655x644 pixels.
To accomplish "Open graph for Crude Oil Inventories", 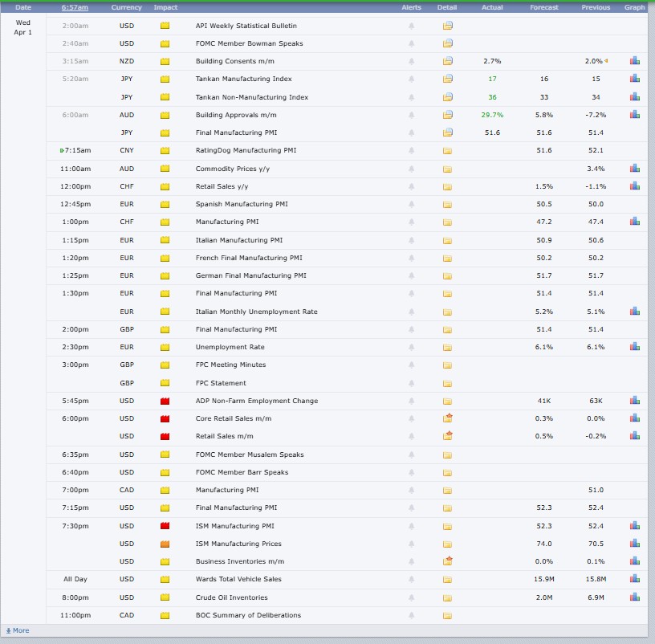I will pos(634,597).
